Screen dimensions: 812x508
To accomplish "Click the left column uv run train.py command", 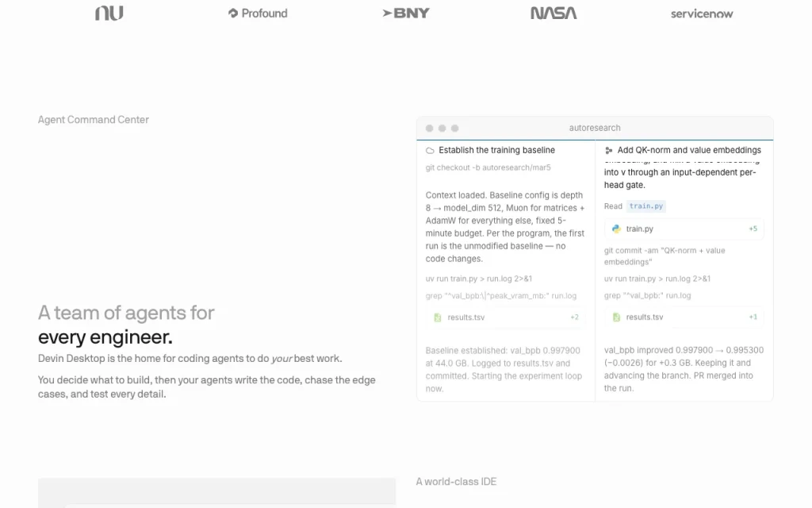I will (478, 279).
